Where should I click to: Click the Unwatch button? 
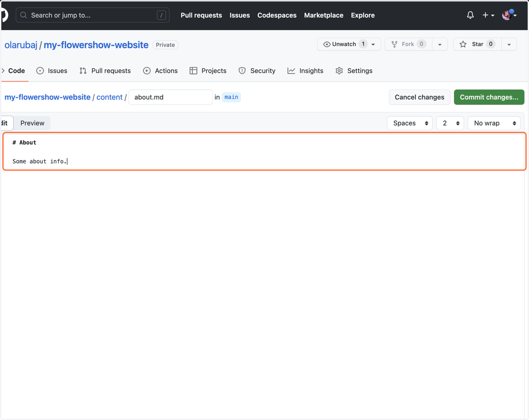pyautogui.click(x=349, y=44)
